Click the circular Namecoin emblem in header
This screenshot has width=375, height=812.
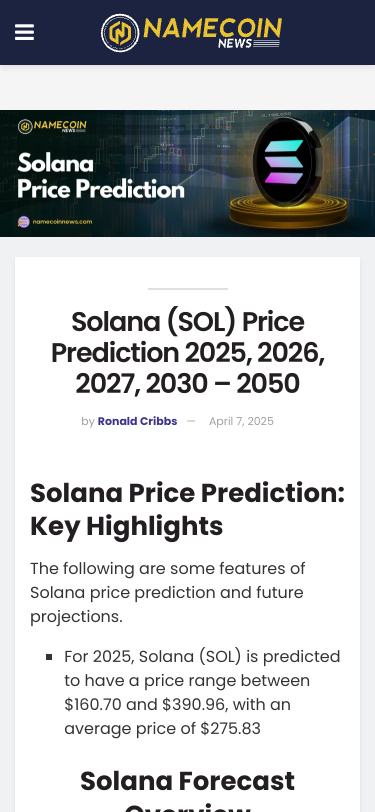120,33
